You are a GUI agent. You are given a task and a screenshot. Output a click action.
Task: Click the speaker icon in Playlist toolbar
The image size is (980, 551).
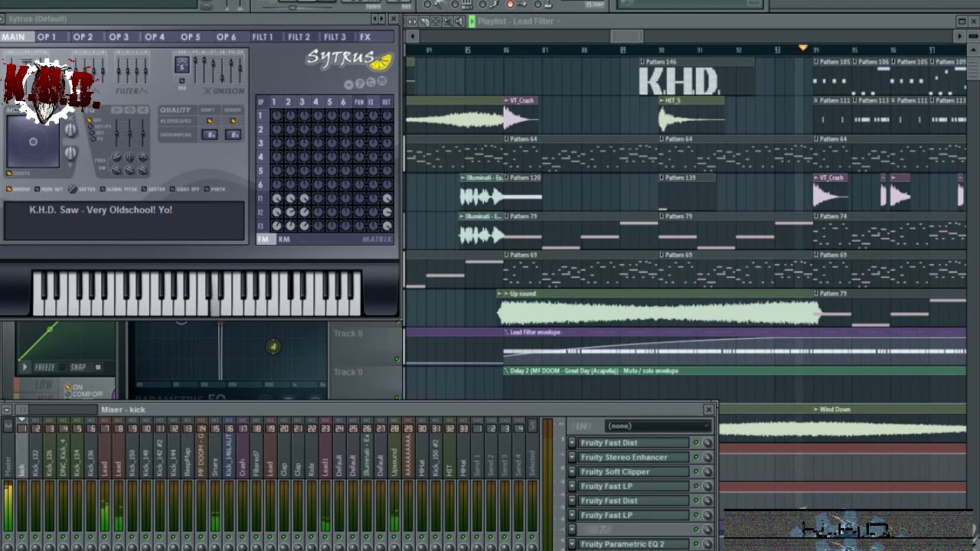click(x=460, y=21)
